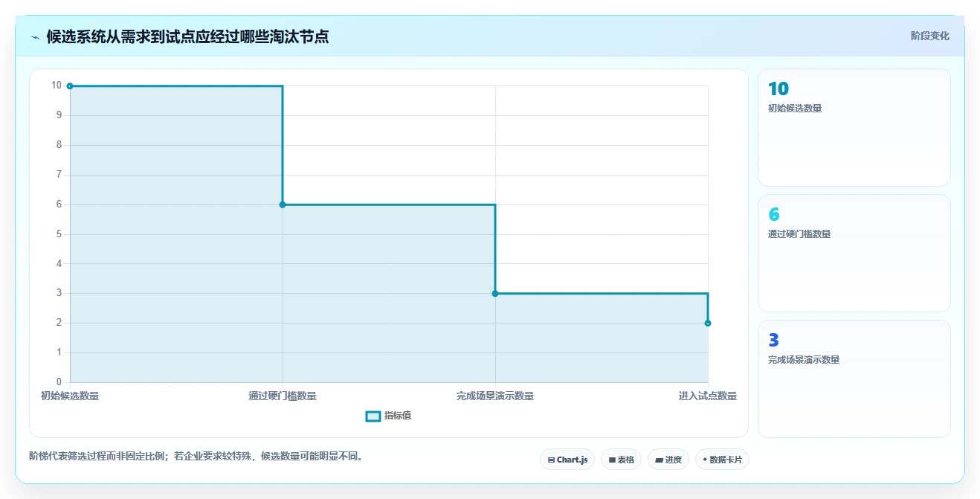Click the x-axis label 进入试点数量
The width and height of the screenshot is (980, 499).
point(708,396)
